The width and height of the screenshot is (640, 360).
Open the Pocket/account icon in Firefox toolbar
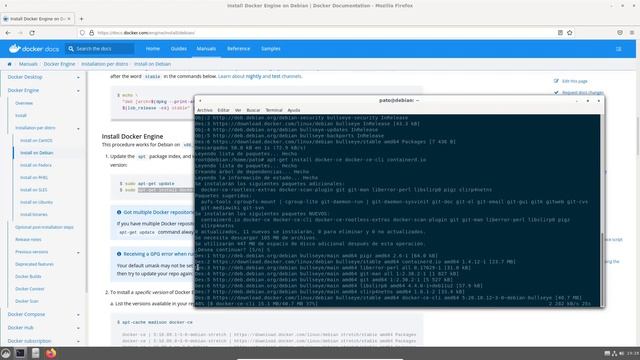(620, 33)
